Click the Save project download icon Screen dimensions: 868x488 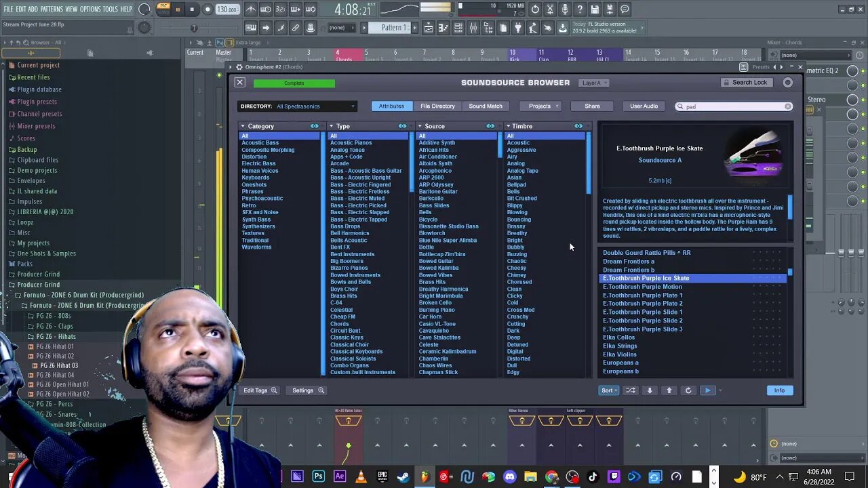coord(562,28)
